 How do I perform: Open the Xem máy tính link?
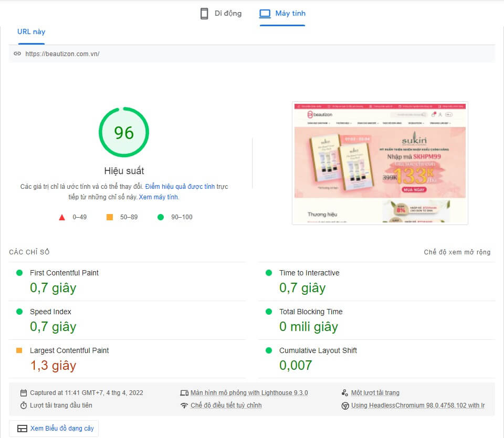(159, 197)
